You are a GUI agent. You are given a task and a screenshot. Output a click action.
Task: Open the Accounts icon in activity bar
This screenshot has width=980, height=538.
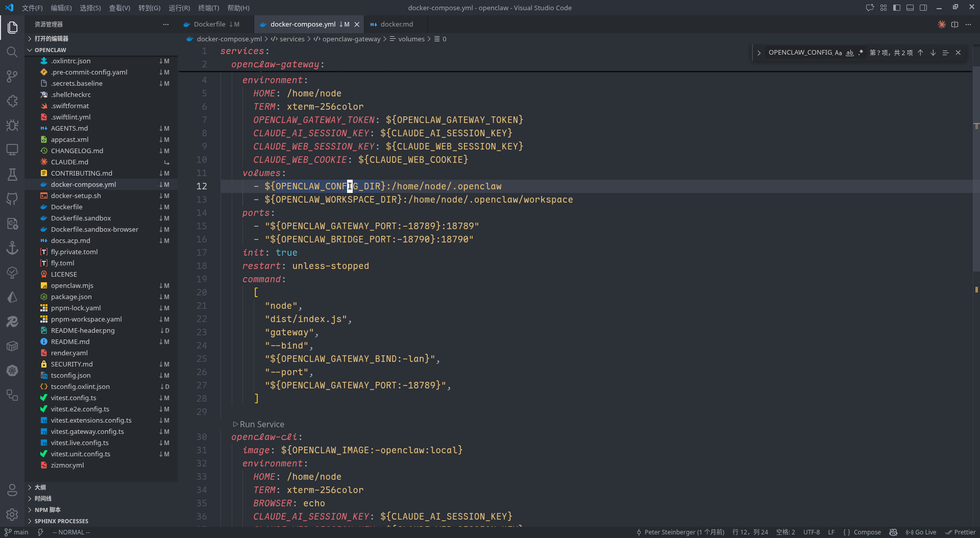click(x=12, y=490)
